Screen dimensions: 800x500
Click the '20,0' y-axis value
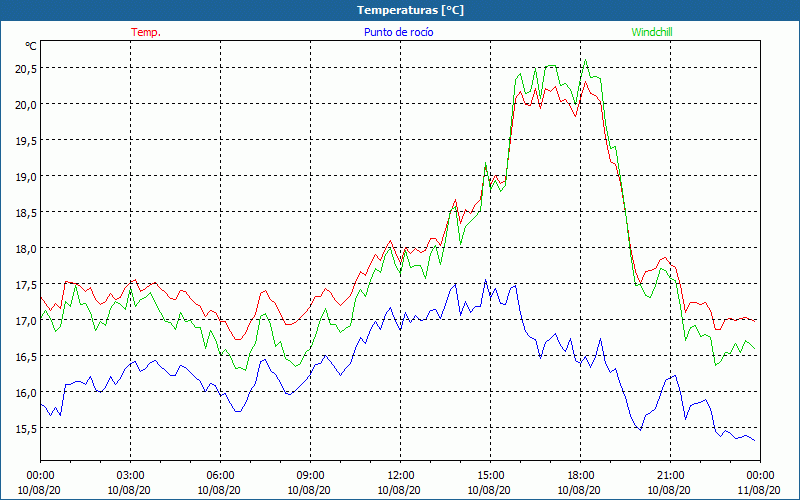26,105
